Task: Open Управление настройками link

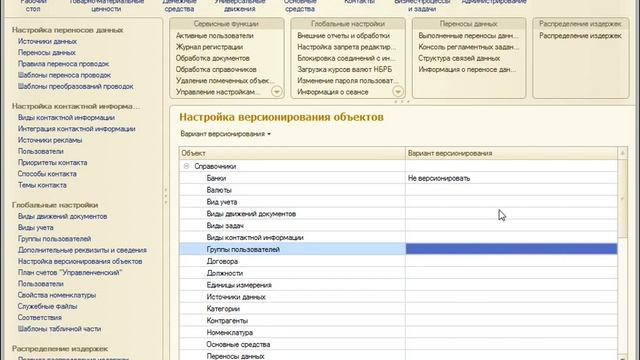Action: pyautogui.click(x=218, y=92)
